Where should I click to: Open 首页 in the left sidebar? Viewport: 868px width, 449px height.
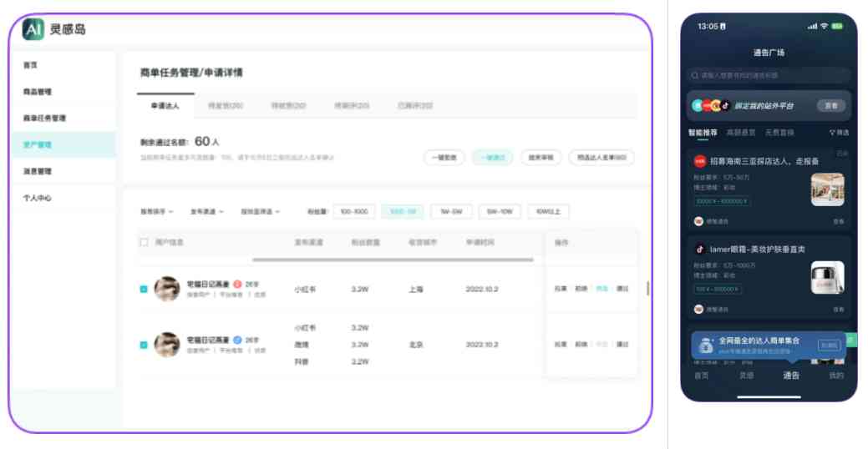(30, 65)
